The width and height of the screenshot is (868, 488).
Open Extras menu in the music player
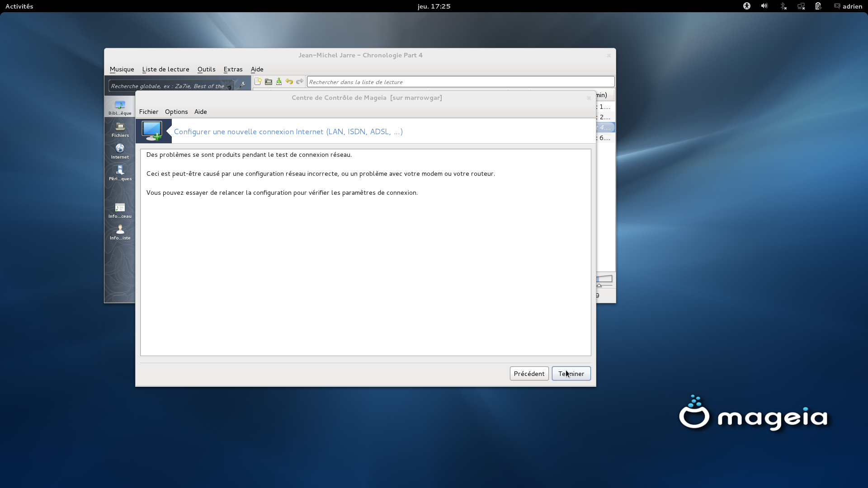(233, 69)
